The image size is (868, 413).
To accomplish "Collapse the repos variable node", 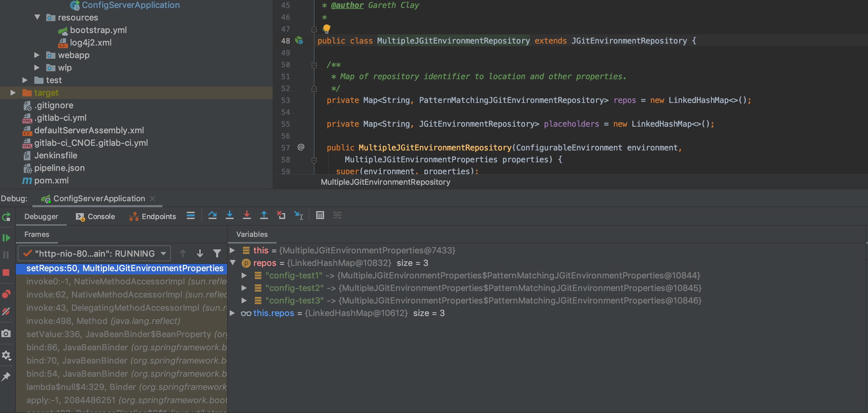I will (x=232, y=263).
